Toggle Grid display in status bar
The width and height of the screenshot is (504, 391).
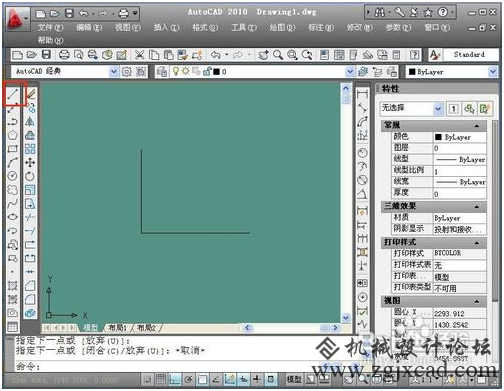[161, 379]
